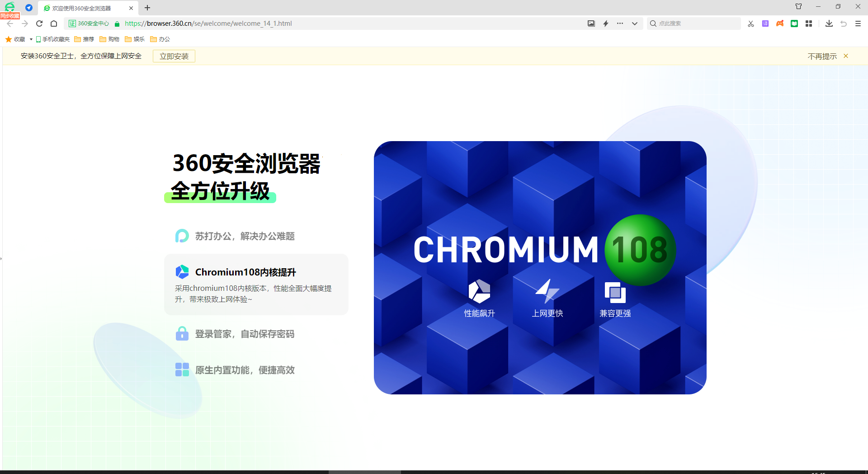Open the hamburger main menu

tap(858, 24)
